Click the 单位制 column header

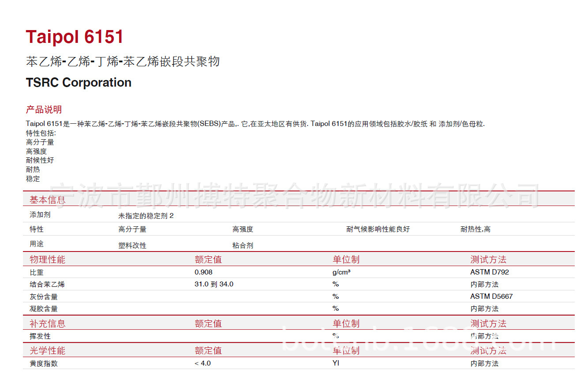coord(346,259)
